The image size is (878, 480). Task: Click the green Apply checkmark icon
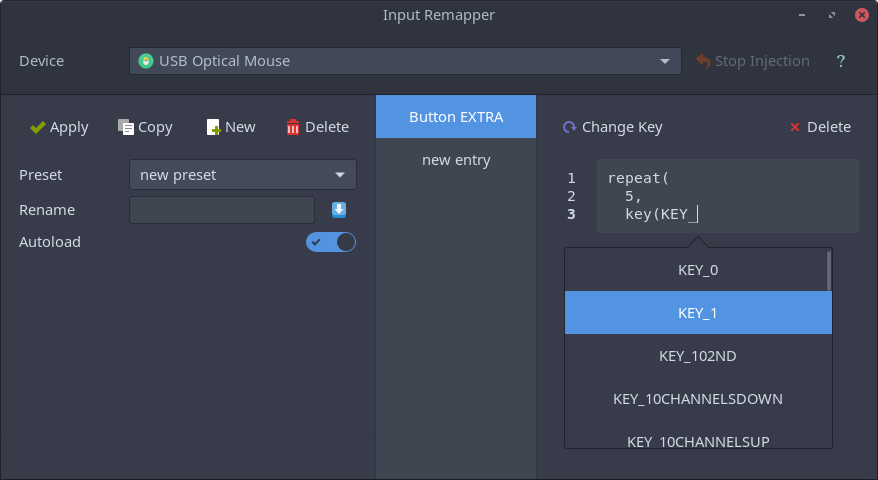click(38, 128)
